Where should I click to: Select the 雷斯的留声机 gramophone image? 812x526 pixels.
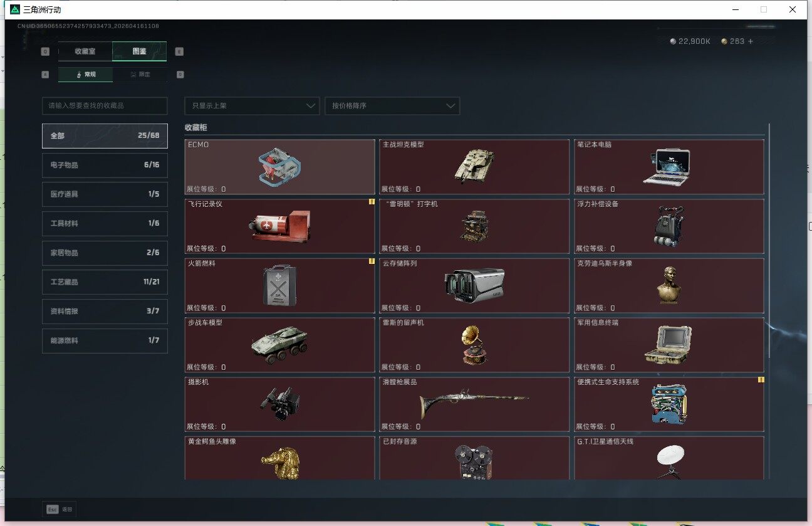click(x=474, y=344)
